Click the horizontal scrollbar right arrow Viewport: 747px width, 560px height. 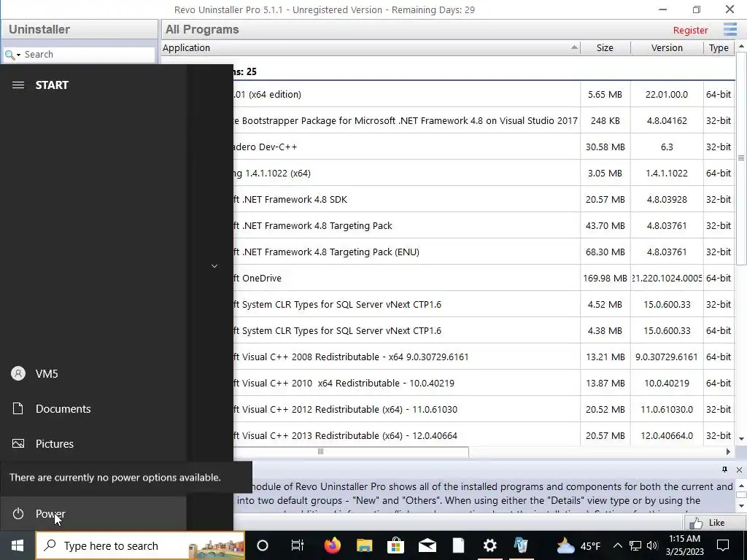728,451
